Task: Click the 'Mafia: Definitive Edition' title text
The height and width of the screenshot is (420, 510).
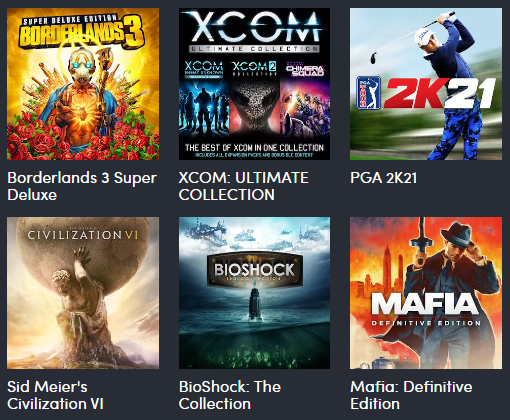Action: 411,395
